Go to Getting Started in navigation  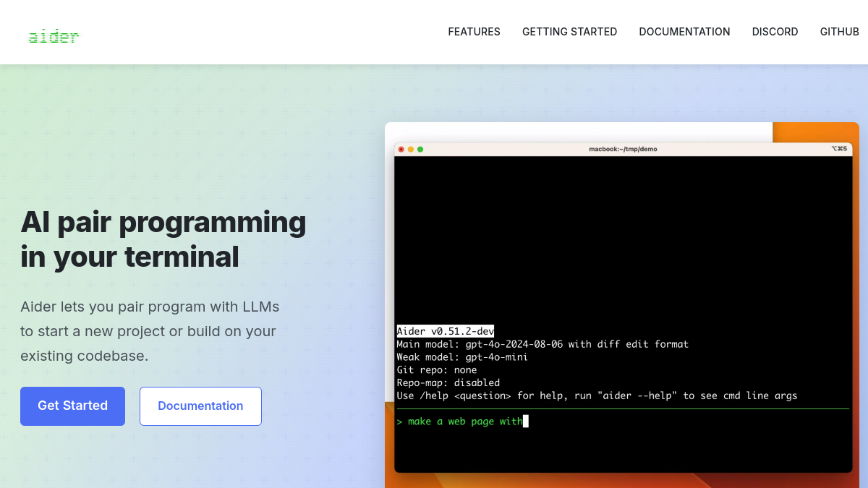point(569,32)
